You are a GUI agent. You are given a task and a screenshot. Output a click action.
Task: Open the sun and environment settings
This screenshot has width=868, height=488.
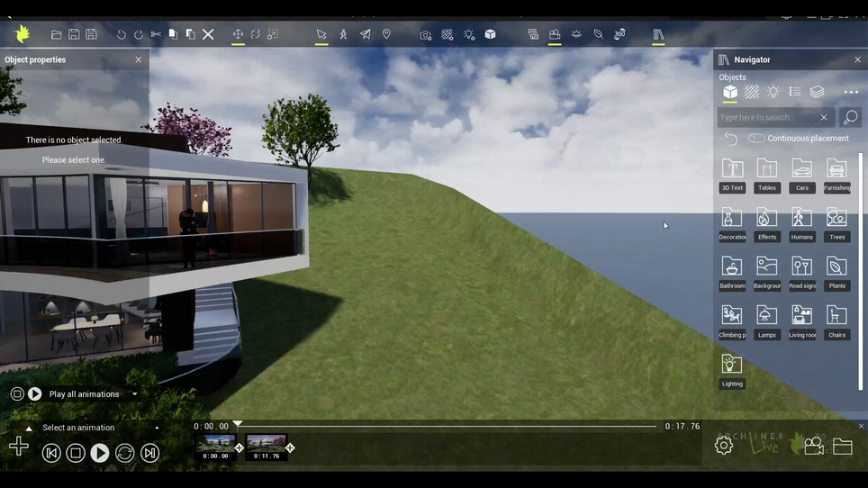coord(576,34)
